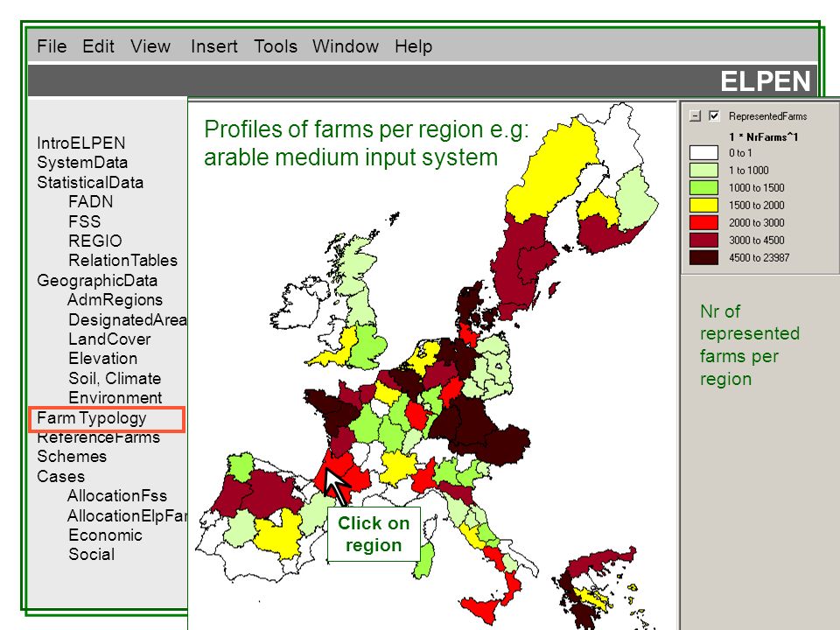
Task: Select the green 1000 to 1500 swatch
Action: pos(703,187)
